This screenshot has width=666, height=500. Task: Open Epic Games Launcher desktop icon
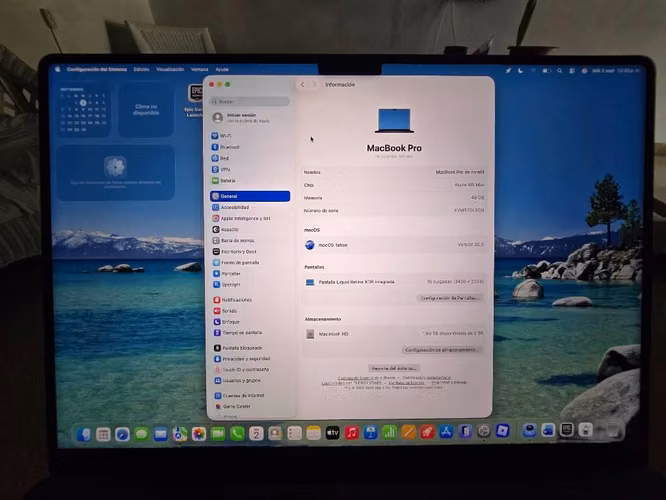pos(195,100)
